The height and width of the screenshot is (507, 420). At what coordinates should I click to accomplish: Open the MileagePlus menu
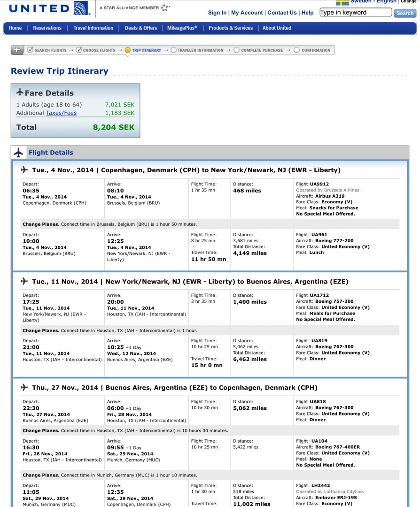point(182,28)
